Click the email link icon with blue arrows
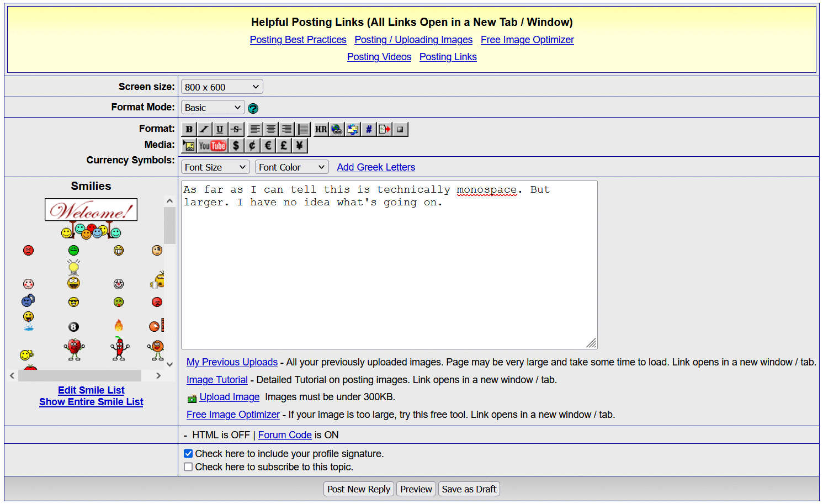Viewport: 823px width, 504px height. pos(353,129)
